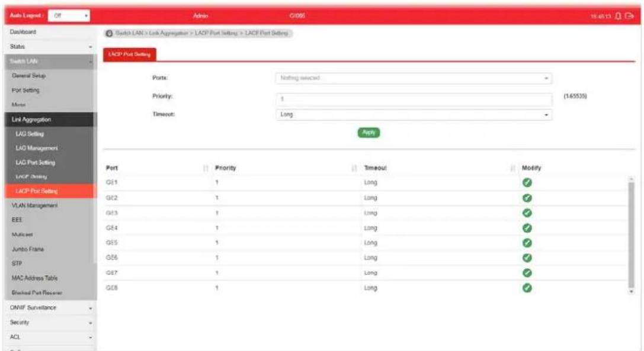This screenshot has height=351, width=644.
Task: Click the Long timeout value for GE3
Action: 370,213
